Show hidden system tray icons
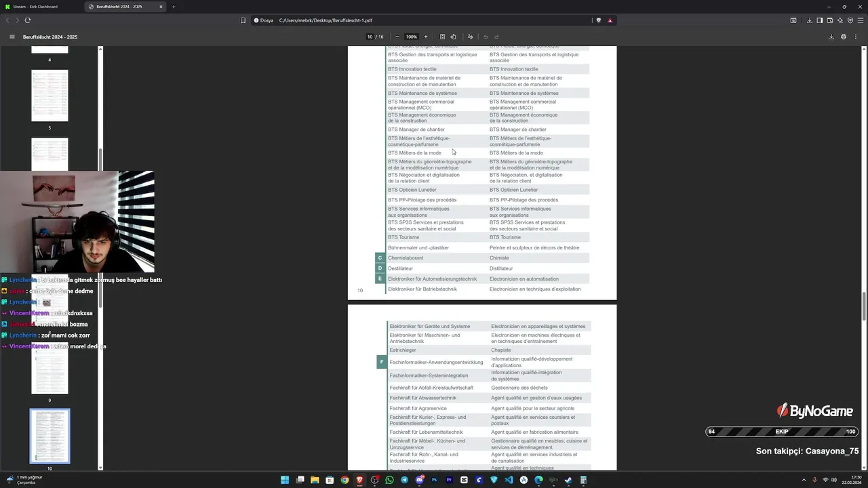The image size is (868, 488). point(804,480)
